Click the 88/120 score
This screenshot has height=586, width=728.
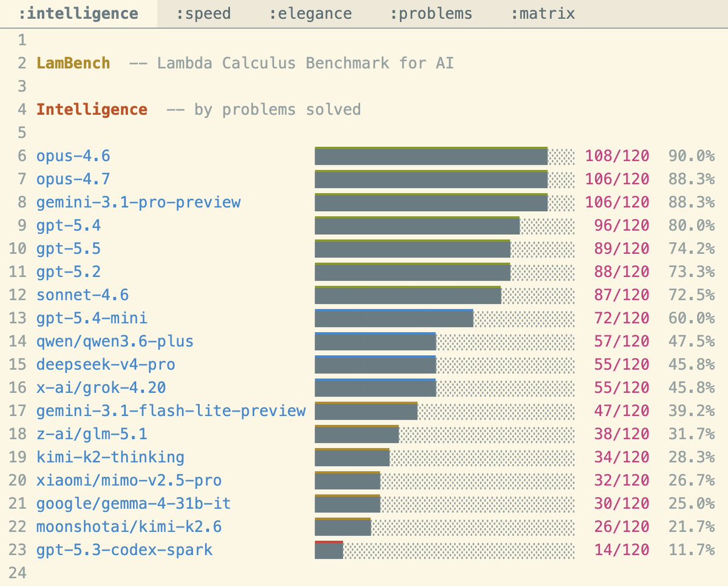(622, 271)
